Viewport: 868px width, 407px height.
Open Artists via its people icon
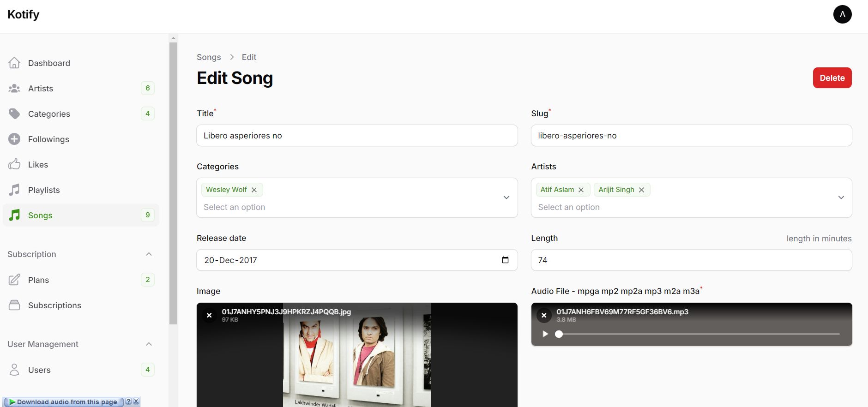(14, 89)
